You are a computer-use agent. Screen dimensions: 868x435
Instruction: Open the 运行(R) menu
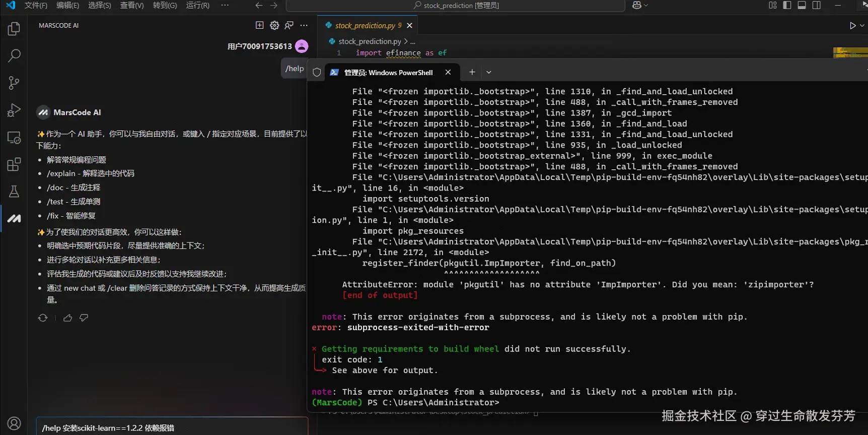(197, 6)
